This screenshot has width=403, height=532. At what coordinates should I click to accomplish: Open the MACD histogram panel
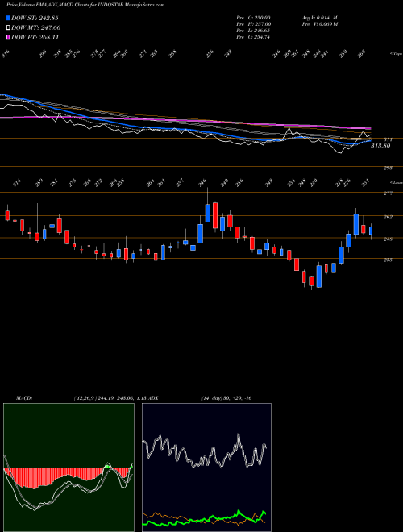click(x=69, y=468)
